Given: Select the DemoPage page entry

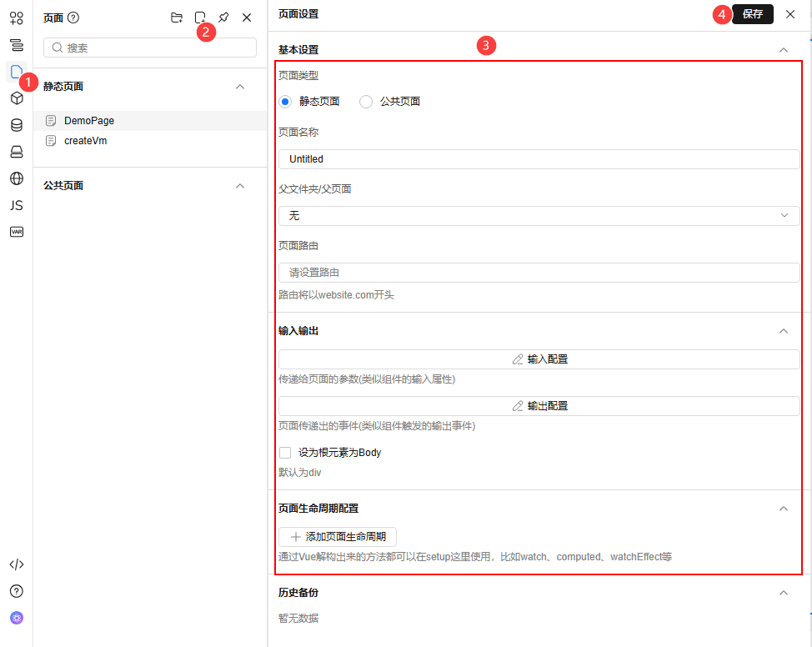Looking at the screenshot, I should [90, 120].
